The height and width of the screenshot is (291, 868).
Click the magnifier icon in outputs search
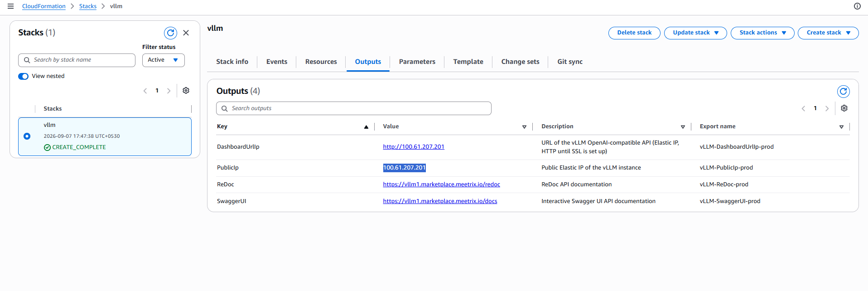pos(224,108)
